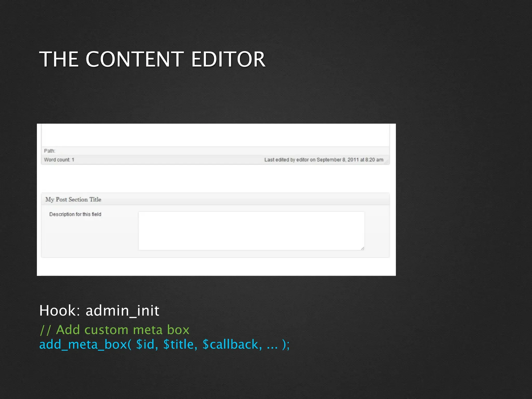Click inside the Description for this field textarea
This screenshot has width=532, height=399.
pyautogui.click(x=251, y=231)
